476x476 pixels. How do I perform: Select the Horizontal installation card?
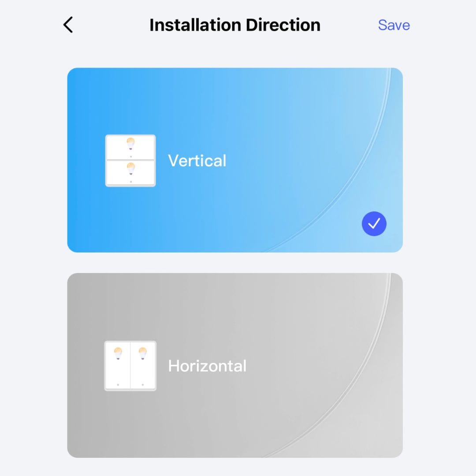[x=235, y=365]
